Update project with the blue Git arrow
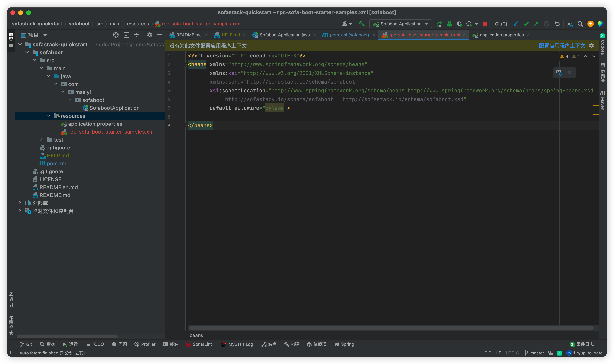 coord(516,24)
